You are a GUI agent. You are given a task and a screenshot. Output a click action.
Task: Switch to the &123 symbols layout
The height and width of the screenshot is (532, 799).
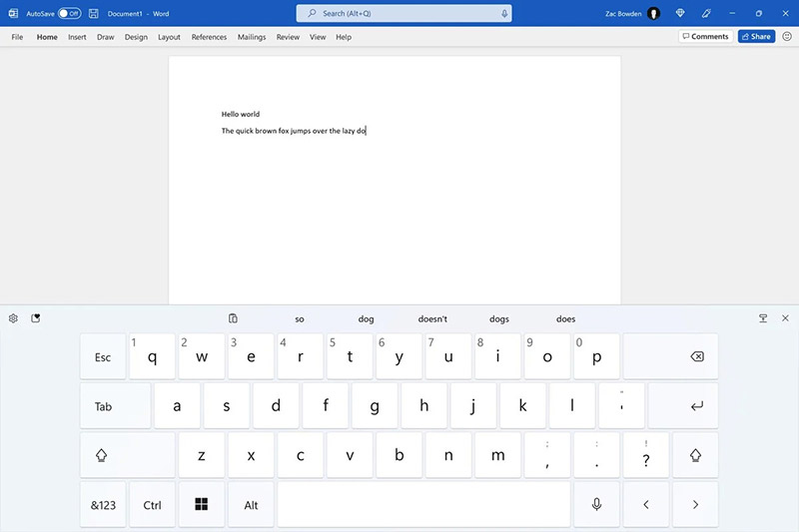103,504
